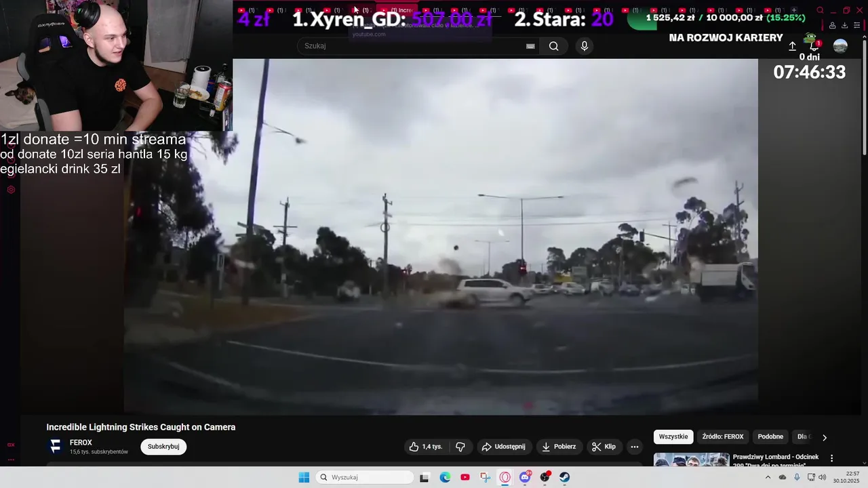Viewport: 868px width, 488px height.
Task: Open the on-screen keyboard icon in search box
Action: pos(530,46)
